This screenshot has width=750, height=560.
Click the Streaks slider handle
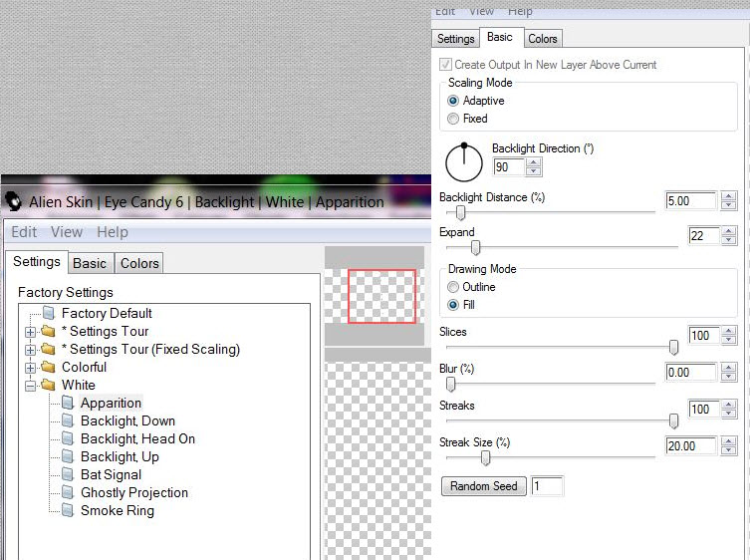pyautogui.click(x=673, y=420)
